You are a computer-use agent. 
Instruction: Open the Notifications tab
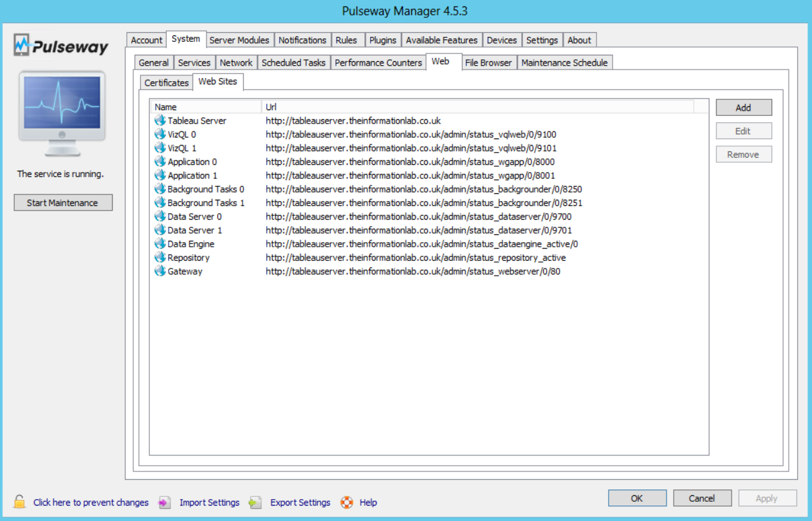tap(302, 40)
